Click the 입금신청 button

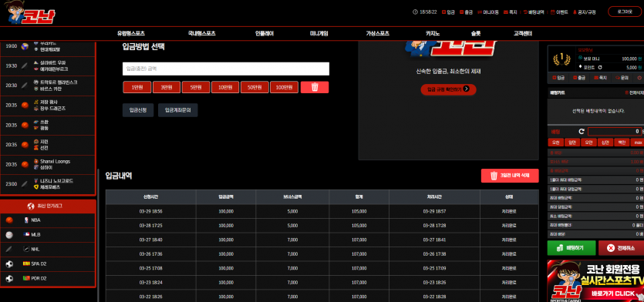pos(138,110)
